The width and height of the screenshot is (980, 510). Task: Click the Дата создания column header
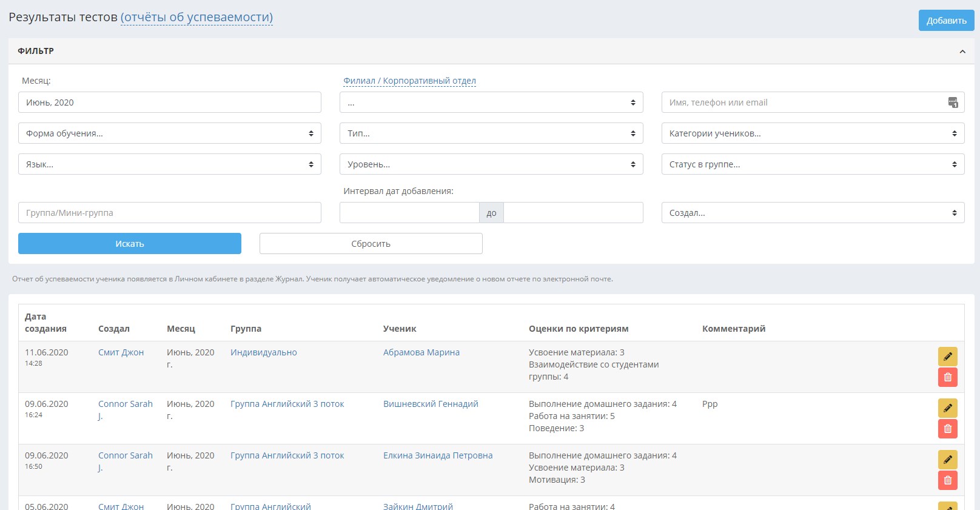45,323
